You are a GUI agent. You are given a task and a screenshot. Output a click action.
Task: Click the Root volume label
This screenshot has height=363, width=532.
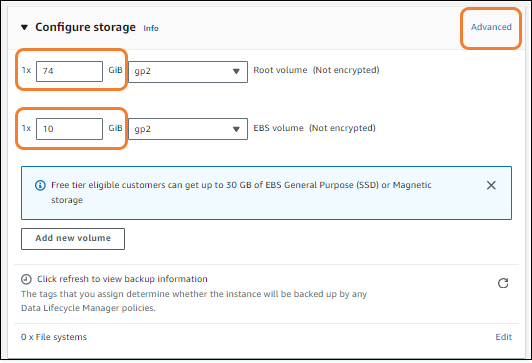pyautogui.click(x=280, y=70)
